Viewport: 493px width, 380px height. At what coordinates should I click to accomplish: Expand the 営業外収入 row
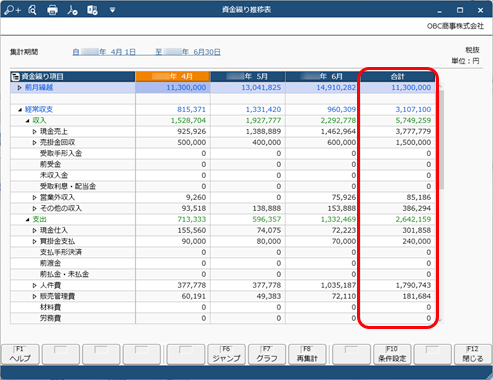point(34,198)
